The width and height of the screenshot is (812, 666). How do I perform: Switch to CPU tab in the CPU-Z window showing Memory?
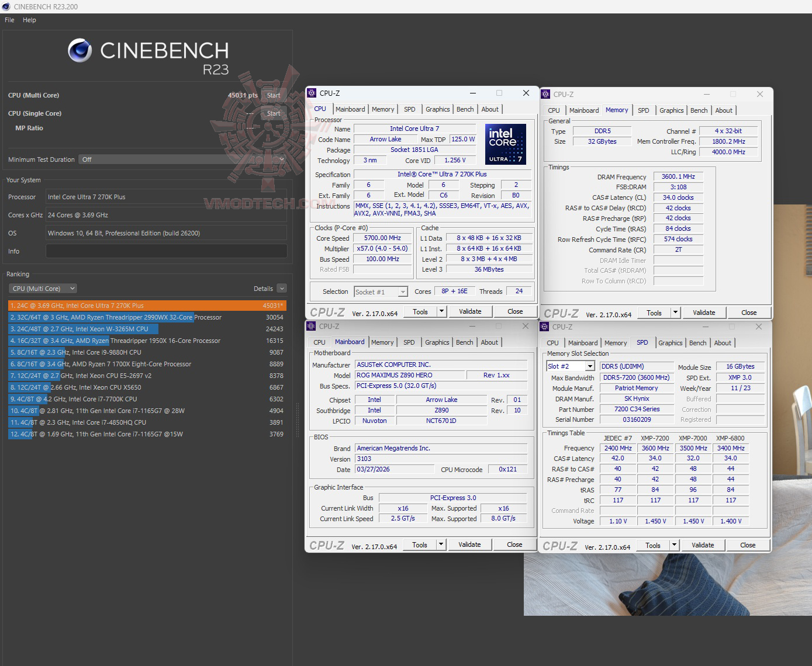(554, 110)
